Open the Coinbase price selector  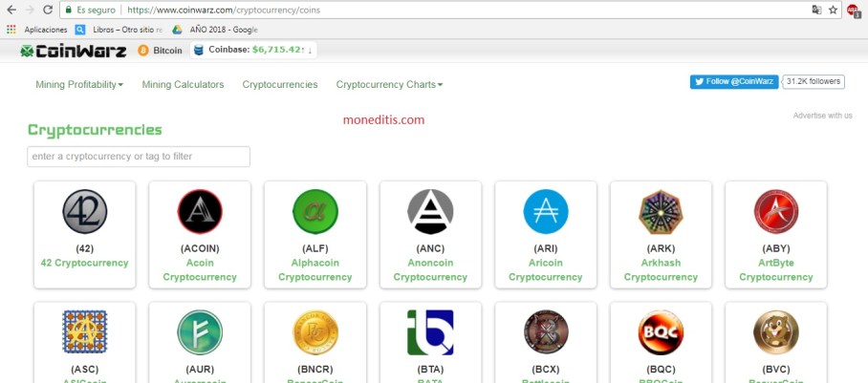point(253,50)
